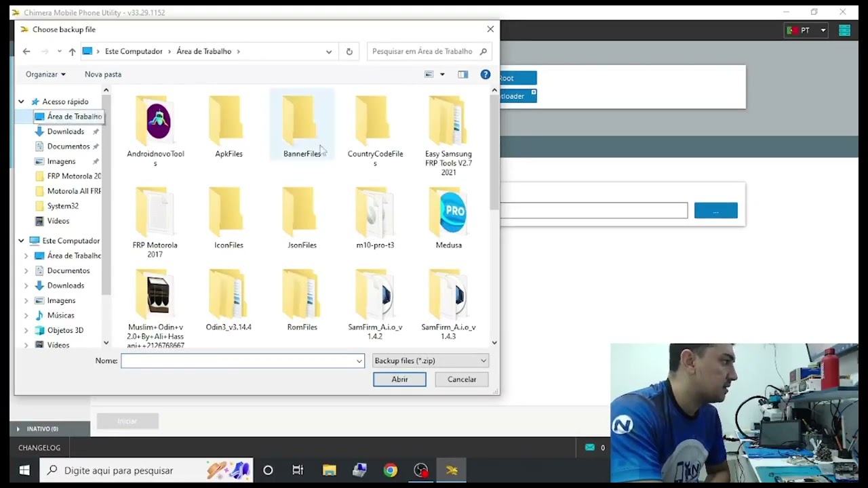The image size is (868, 488).
Task: Select System32 in the navigation pane
Action: (62, 206)
